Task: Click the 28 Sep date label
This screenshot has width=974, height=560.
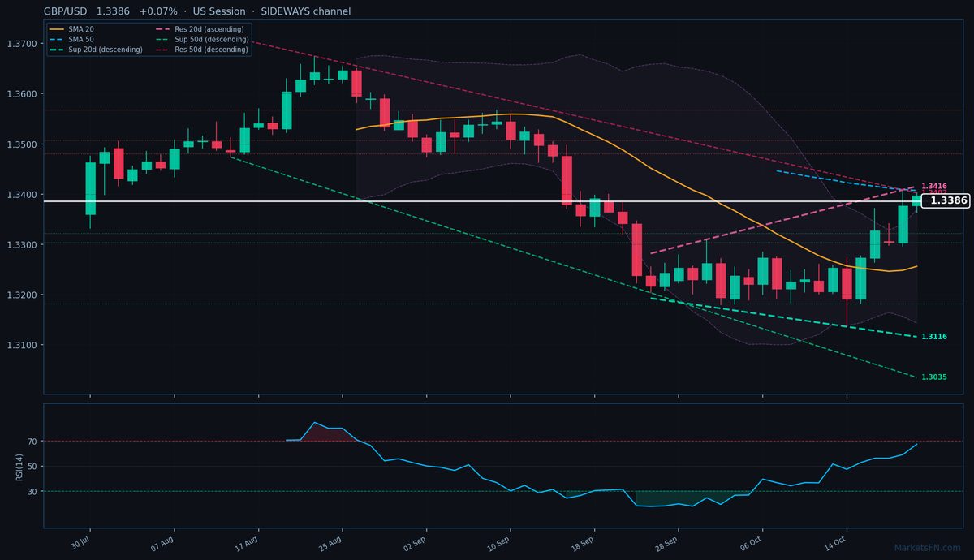Action: [666, 544]
